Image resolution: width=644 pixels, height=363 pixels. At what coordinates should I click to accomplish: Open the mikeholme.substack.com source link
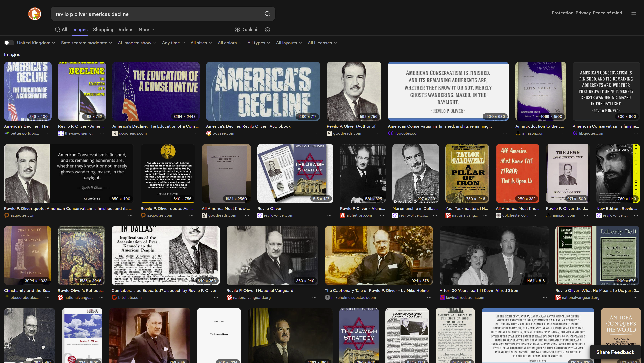(x=353, y=298)
